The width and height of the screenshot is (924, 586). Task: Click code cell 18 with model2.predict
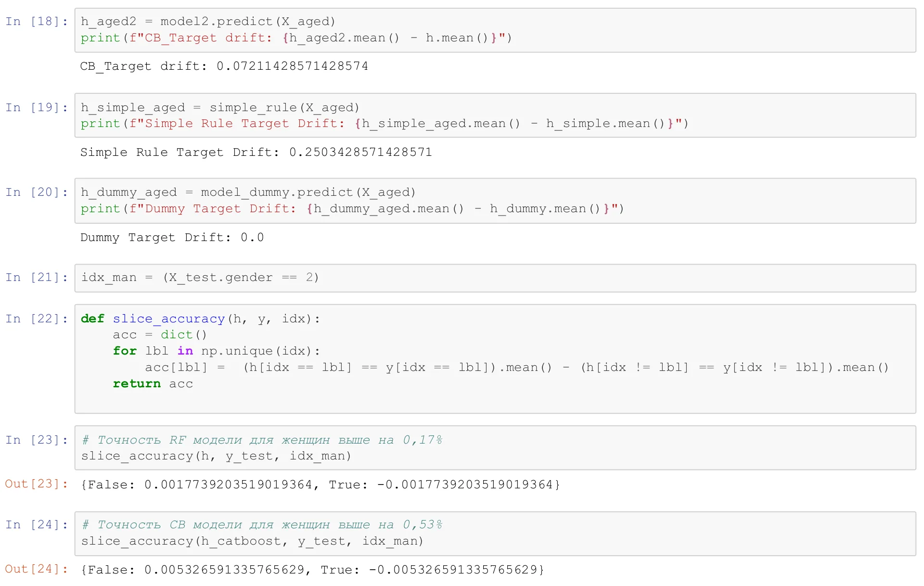click(495, 30)
